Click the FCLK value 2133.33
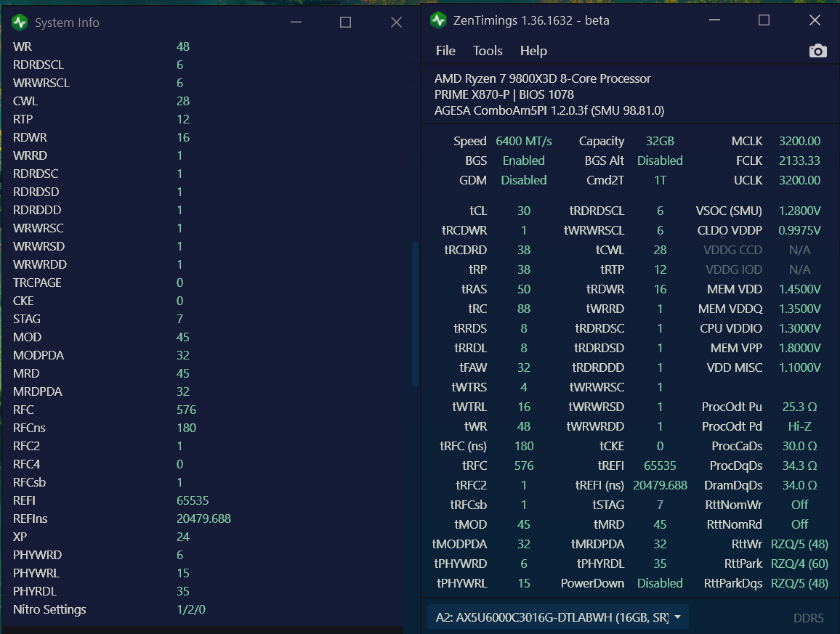This screenshot has width=840, height=634. coord(799,160)
